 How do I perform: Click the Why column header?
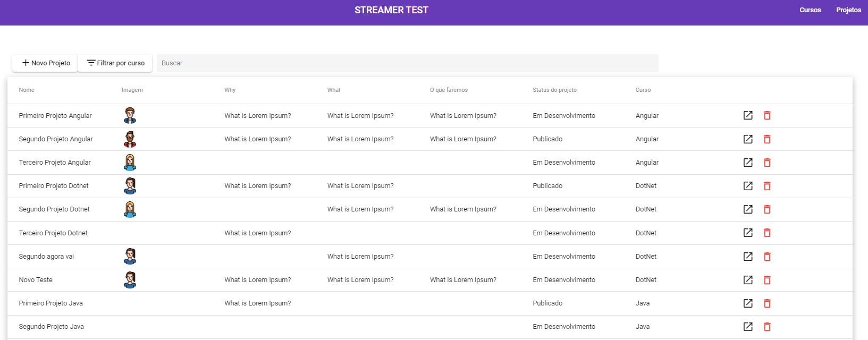tap(230, 90)
